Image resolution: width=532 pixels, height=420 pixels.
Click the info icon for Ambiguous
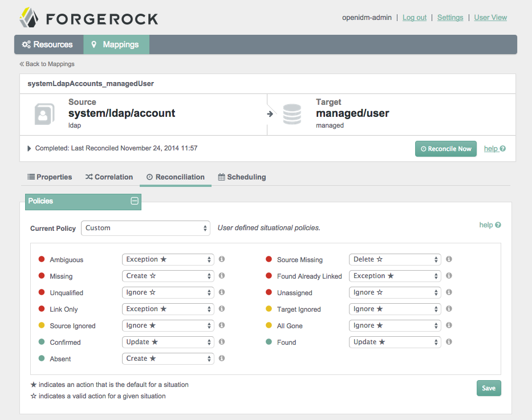click(x=222, y=259)
